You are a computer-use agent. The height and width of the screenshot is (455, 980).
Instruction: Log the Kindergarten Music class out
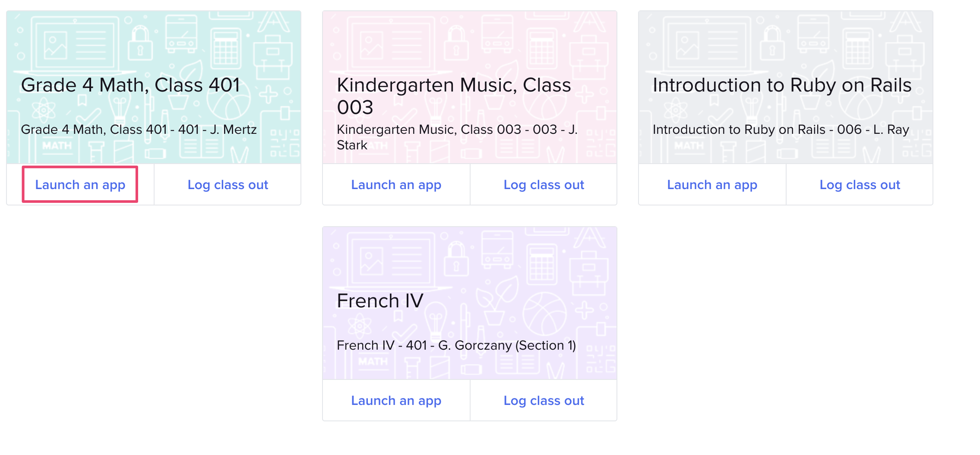pos(544,184)
